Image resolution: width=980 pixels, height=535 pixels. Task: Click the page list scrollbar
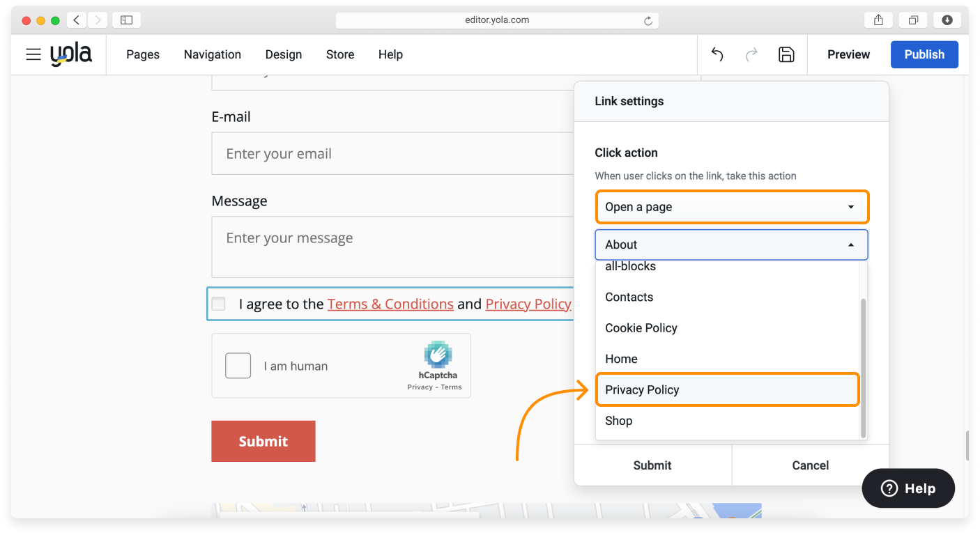pos(864,362)
